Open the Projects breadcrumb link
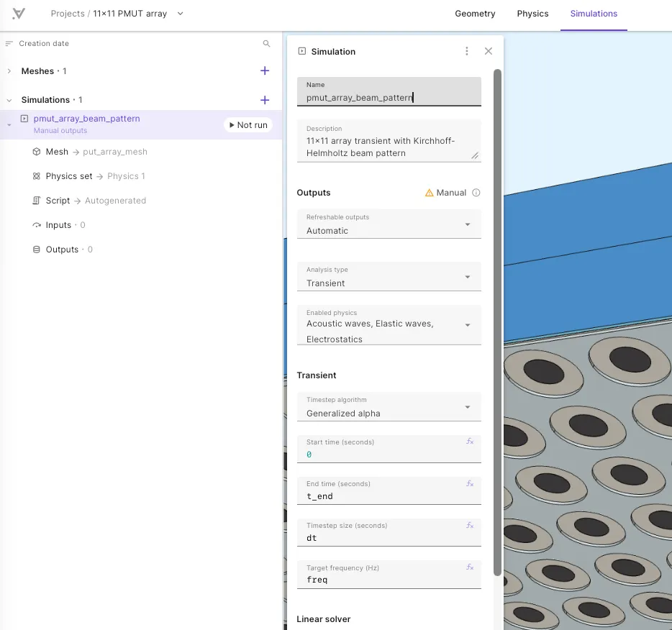 pyautogui.click(x=68, y=14)
